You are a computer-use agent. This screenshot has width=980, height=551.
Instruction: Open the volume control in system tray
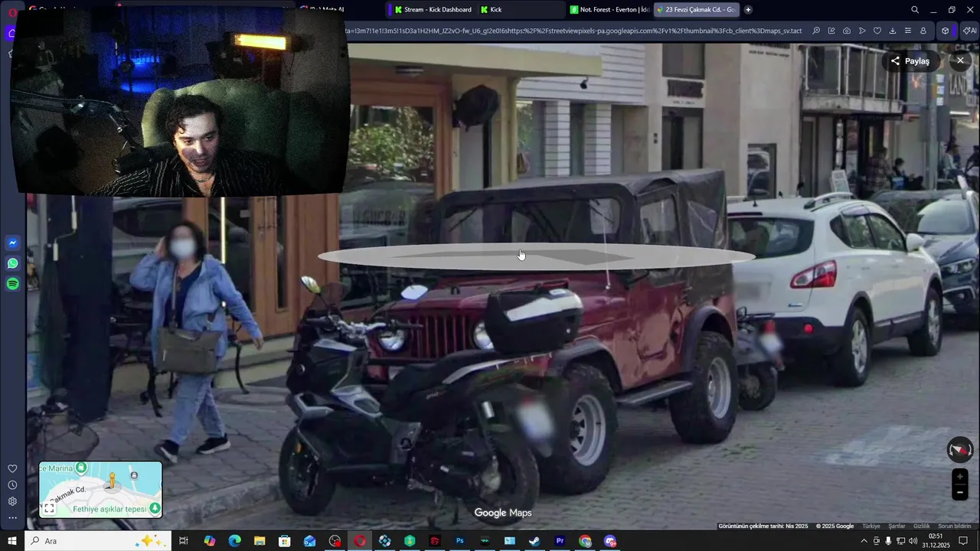coord(913,541)
